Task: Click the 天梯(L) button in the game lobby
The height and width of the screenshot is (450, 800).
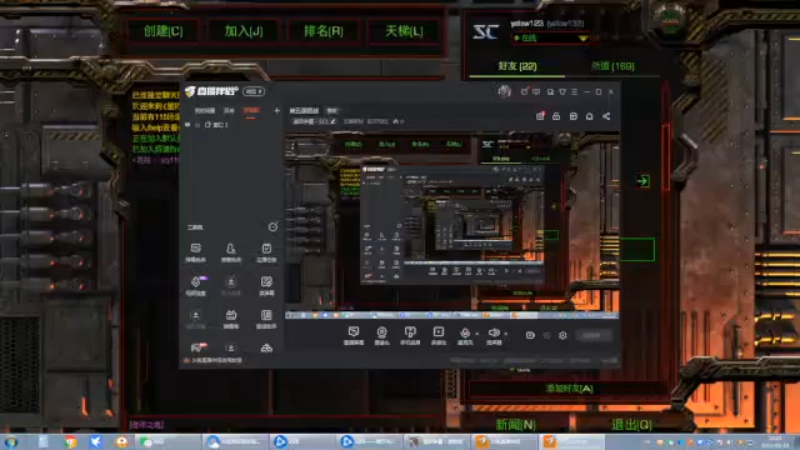Action: tap(404, 31)
